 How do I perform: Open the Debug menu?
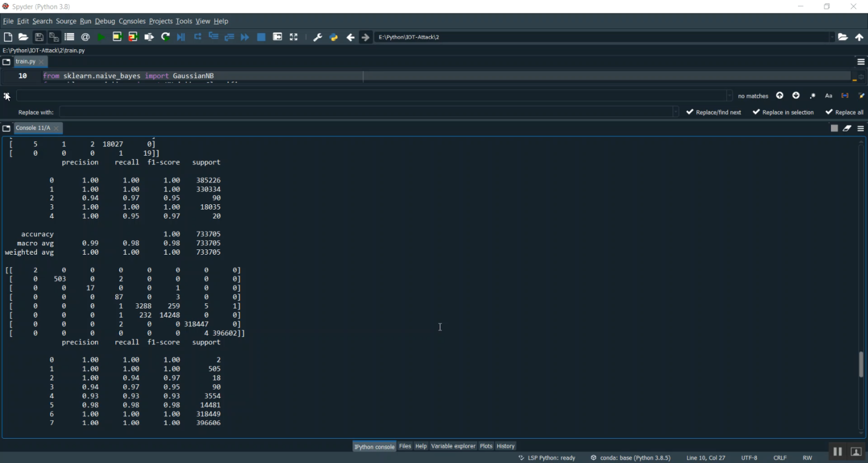[x=105, y=21]
